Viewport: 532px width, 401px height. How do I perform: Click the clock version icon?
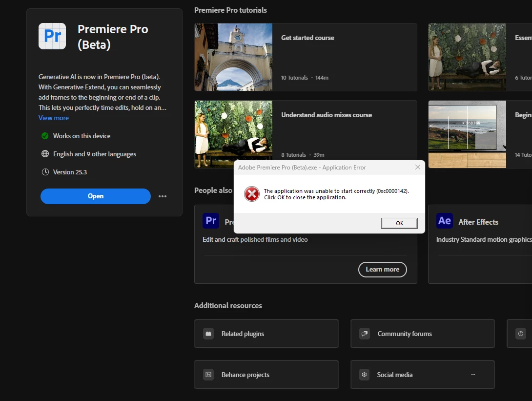pos(45,172)
